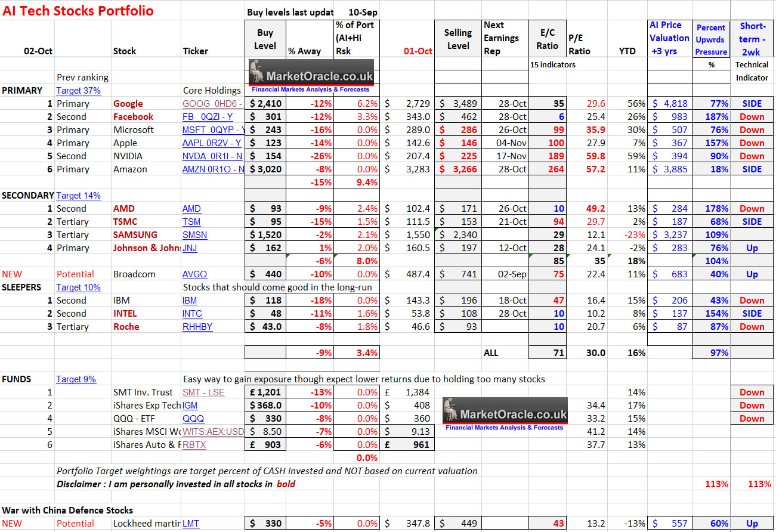Click the SIDE indicator in the INTEL row
This screenshot has width=776, height=532.
(752, 314)
